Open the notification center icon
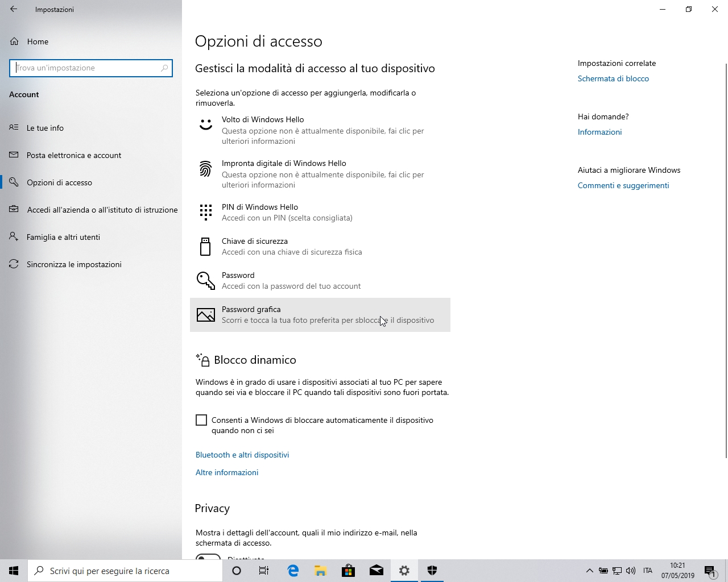The image size is (728, 582). (710, 571)
